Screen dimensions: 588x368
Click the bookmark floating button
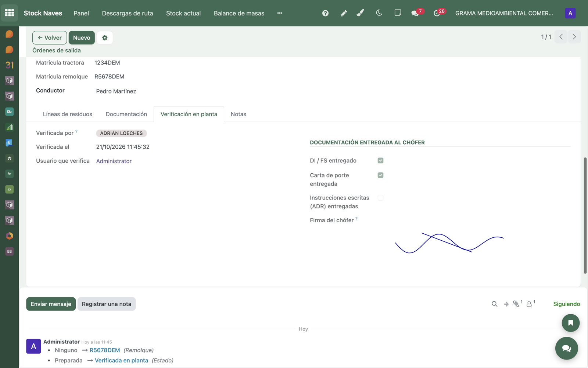570,323
